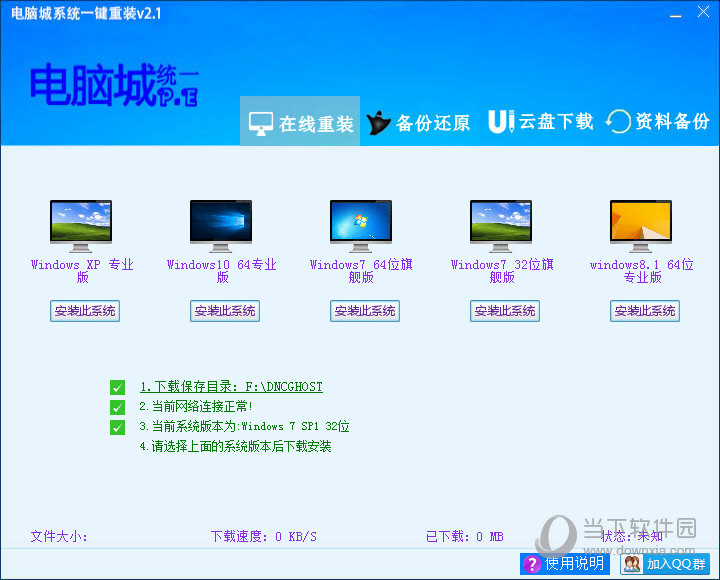The image size is (720, 580).
Task: Select the Windows10 64专业版 label
Action: (x=222, y=271)
